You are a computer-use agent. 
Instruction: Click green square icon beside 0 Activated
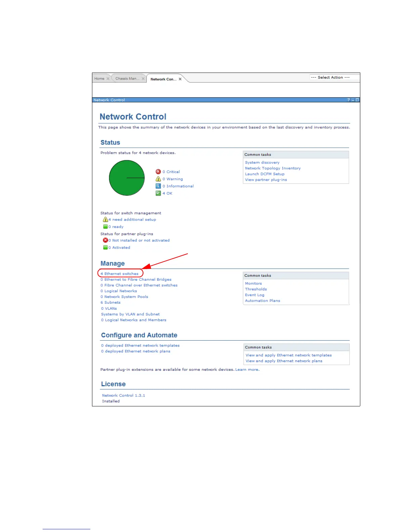[105, 248]
